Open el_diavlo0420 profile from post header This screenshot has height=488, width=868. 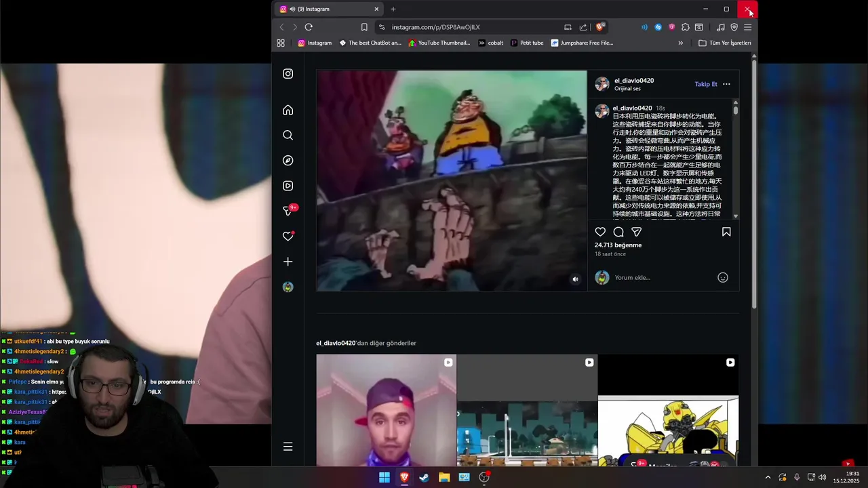634,81
